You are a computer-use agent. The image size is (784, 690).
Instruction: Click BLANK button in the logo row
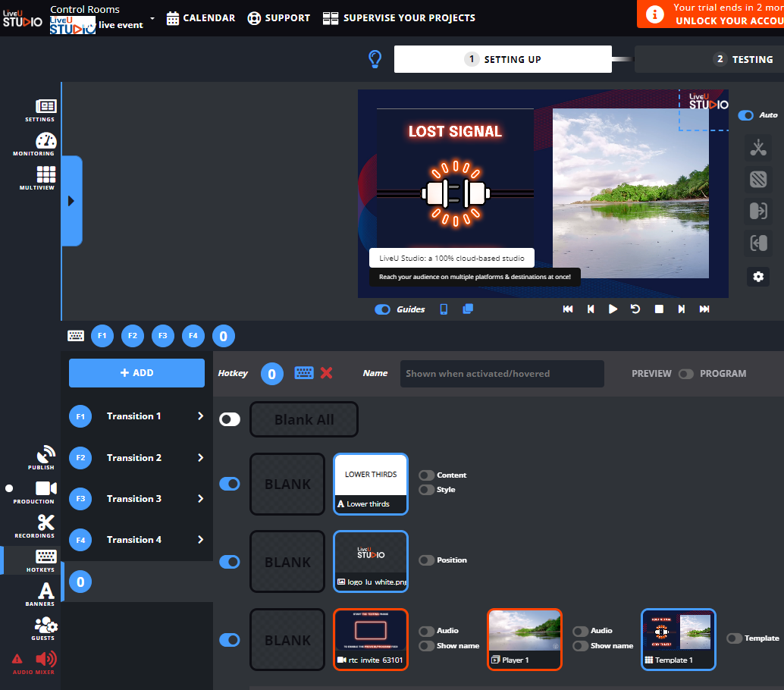click(287, 562)
